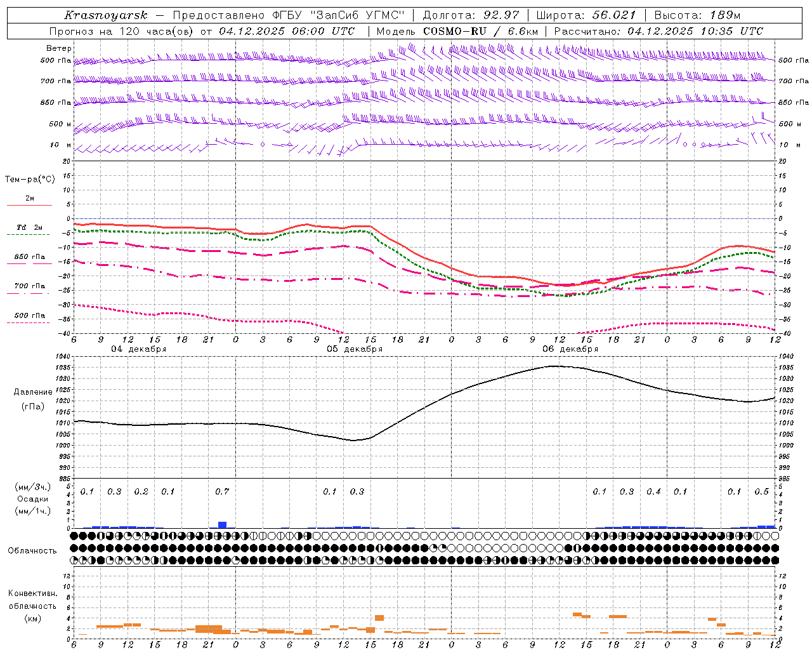
Task: Click the 0.7 precipitation amount value
Action: [222, 491]
